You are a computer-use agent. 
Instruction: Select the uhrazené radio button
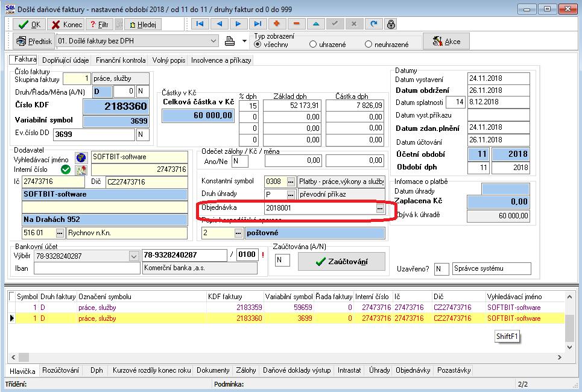tap(313, 44)
